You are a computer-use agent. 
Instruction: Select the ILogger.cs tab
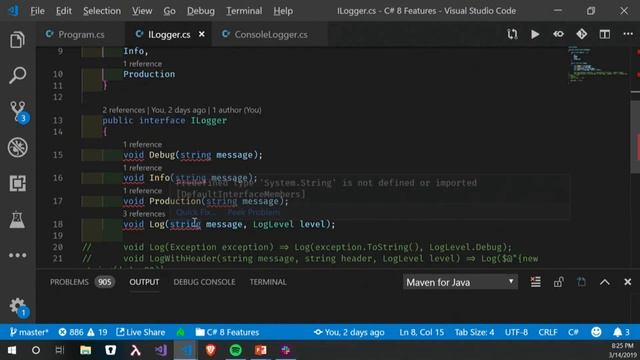(169, 34)
